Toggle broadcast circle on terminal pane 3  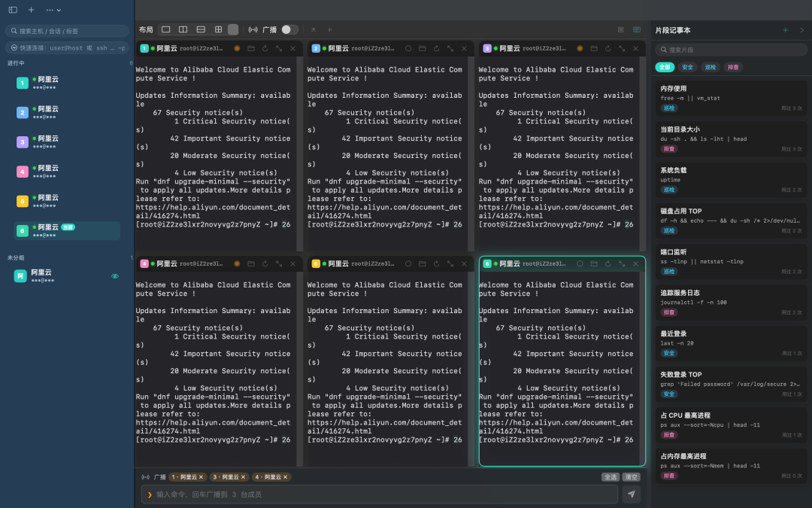tap(580, 48)
